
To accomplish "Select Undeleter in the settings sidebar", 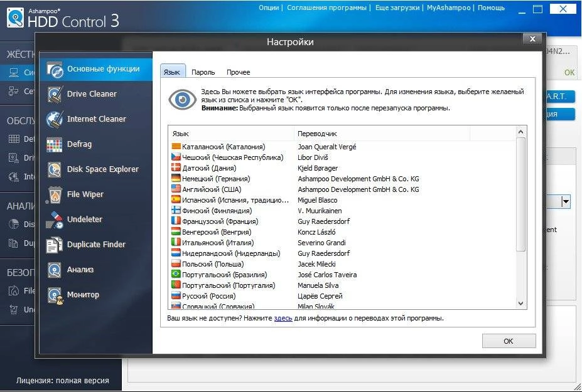I will tap(96, 220).
